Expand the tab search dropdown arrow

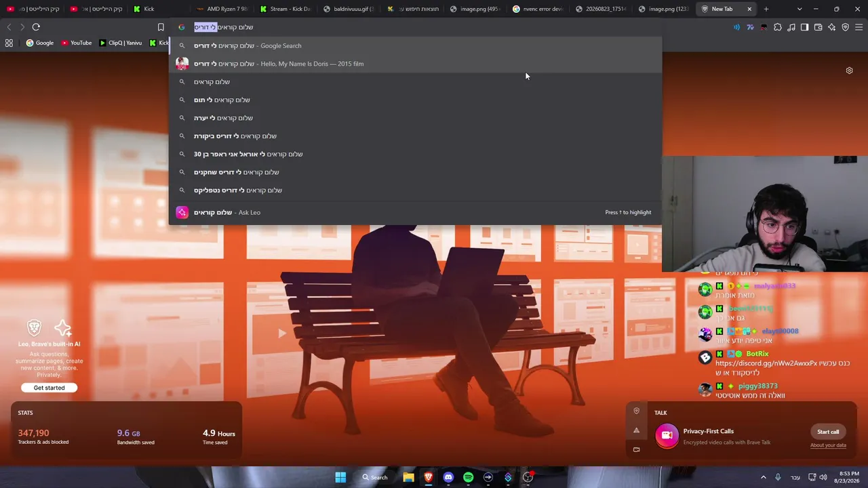pos(800,9)
